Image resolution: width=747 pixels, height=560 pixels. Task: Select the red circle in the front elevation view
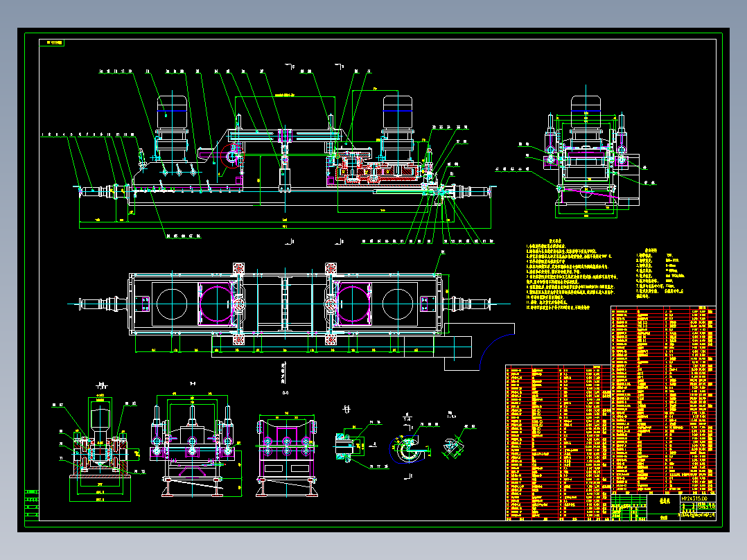coord(232,157)
